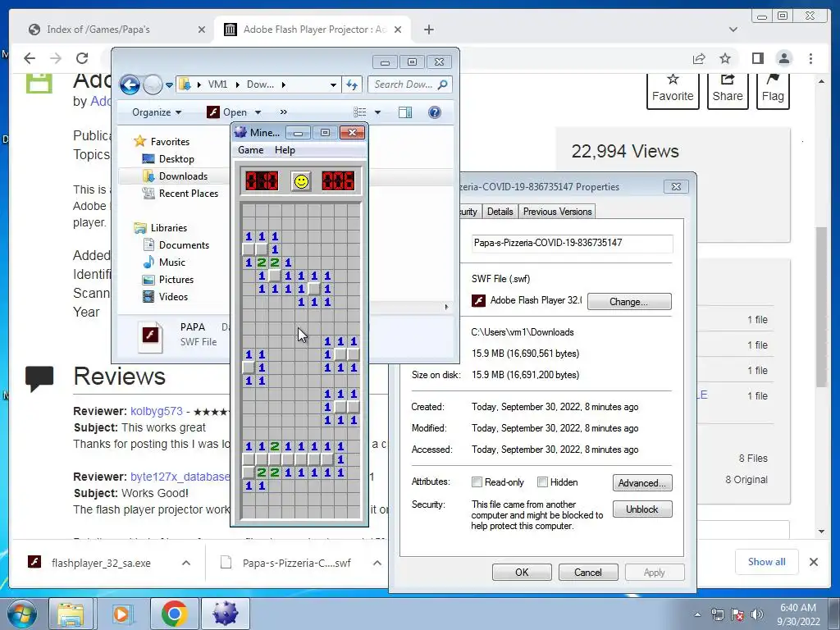840x630 pixels.
Task: Show hidden tray icons arrow
Action: click(x=697, y=615)
